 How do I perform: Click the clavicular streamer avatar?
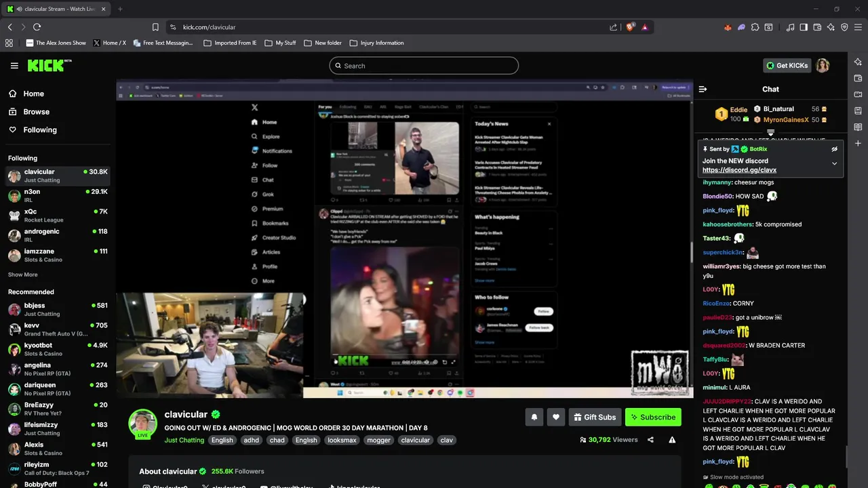point(142,424)
